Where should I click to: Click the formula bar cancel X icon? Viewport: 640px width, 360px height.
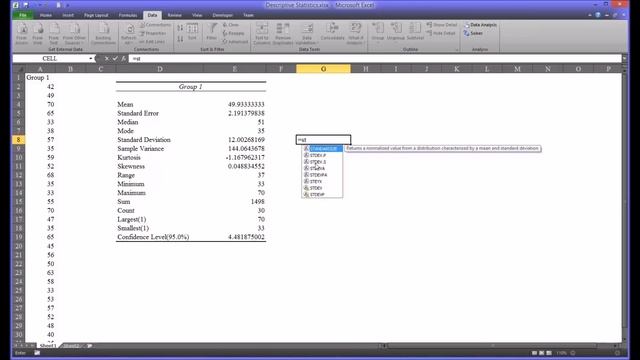coord(107,59)
